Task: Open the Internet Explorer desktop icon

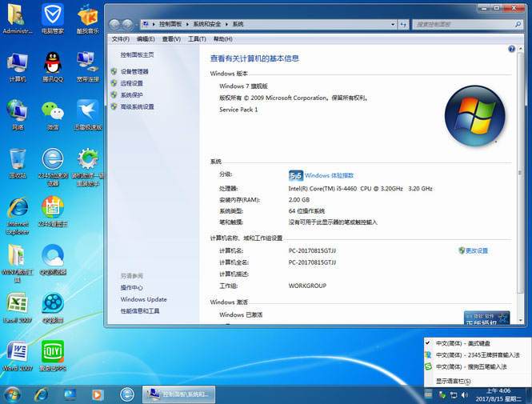Action: (x=17, y=216)
